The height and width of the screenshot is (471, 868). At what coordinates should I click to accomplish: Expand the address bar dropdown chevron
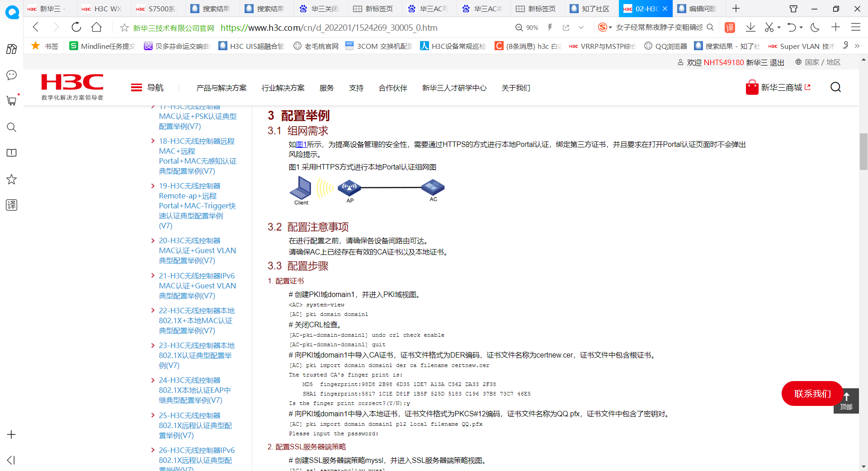(x=581, y=28)
